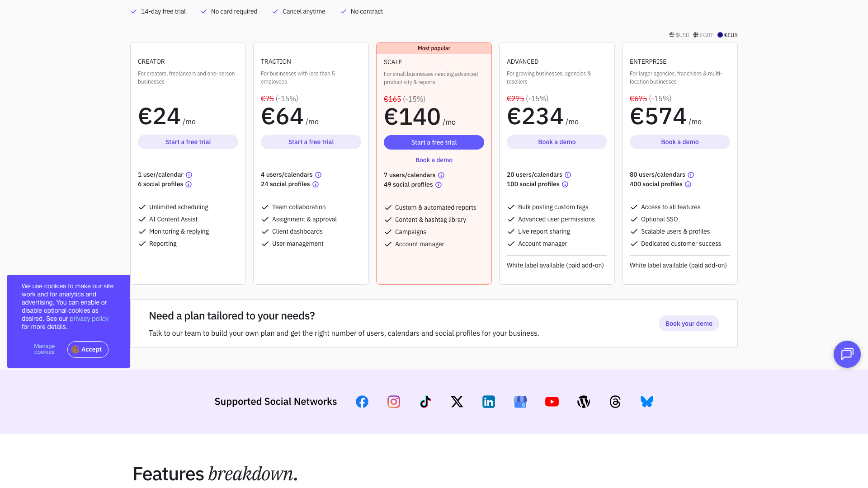
Task: Select the Facebook supported network icon
Action: click(x=362, y=402)
